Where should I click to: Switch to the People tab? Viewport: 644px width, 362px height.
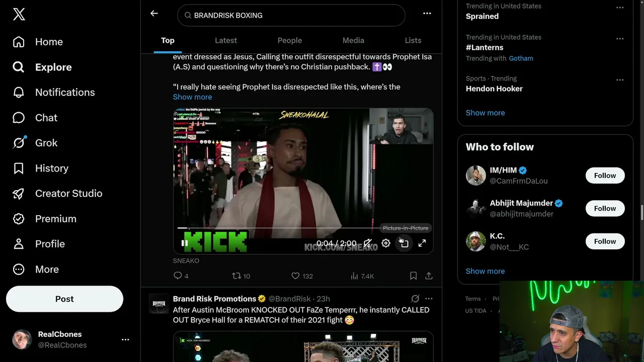(290, 40)
